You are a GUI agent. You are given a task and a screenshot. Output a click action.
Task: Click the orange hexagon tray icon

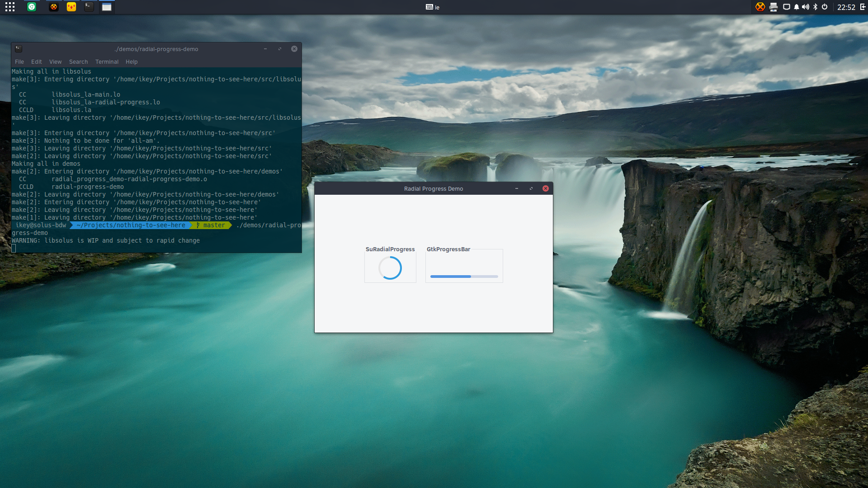pos(760,7)
